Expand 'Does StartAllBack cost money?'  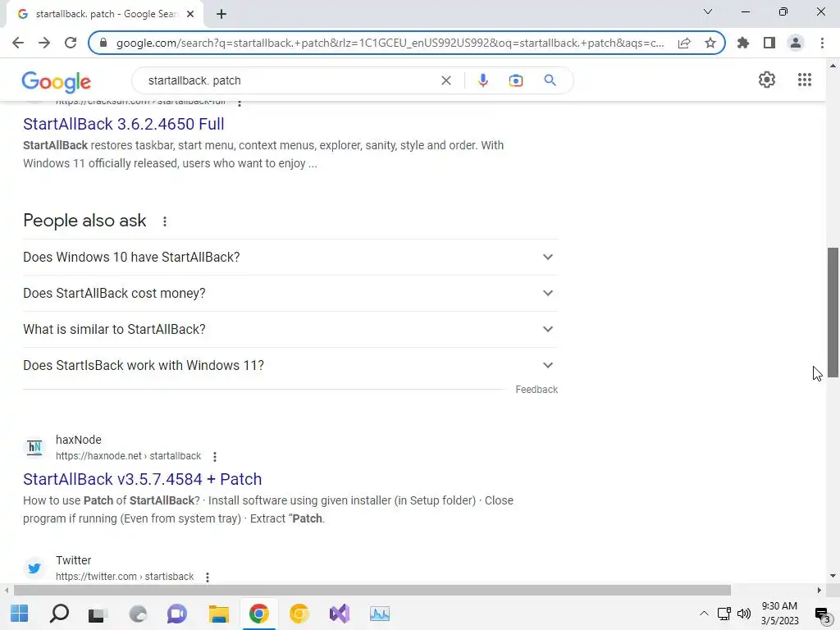point(290,293)
